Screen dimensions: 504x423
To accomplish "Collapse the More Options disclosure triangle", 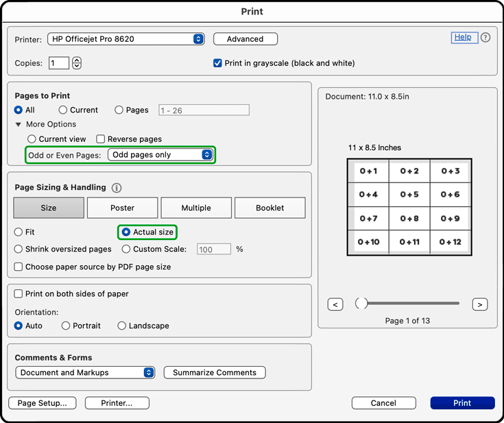I will click(19, 124).
